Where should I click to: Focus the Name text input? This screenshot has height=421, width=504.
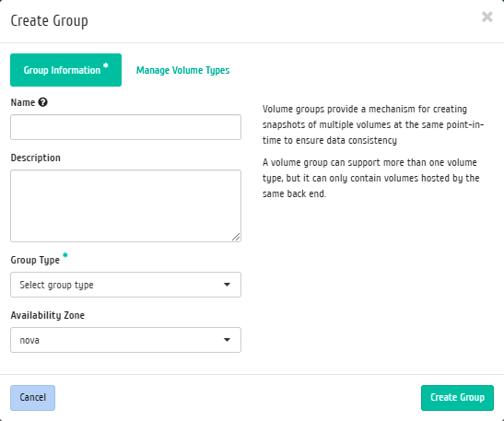125,127
